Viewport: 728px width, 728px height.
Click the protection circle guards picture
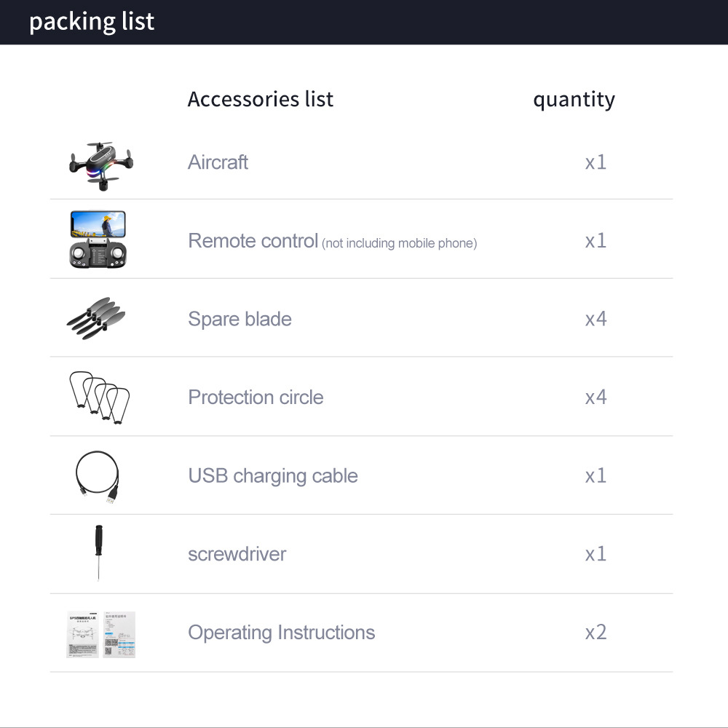tap(99, 396)
